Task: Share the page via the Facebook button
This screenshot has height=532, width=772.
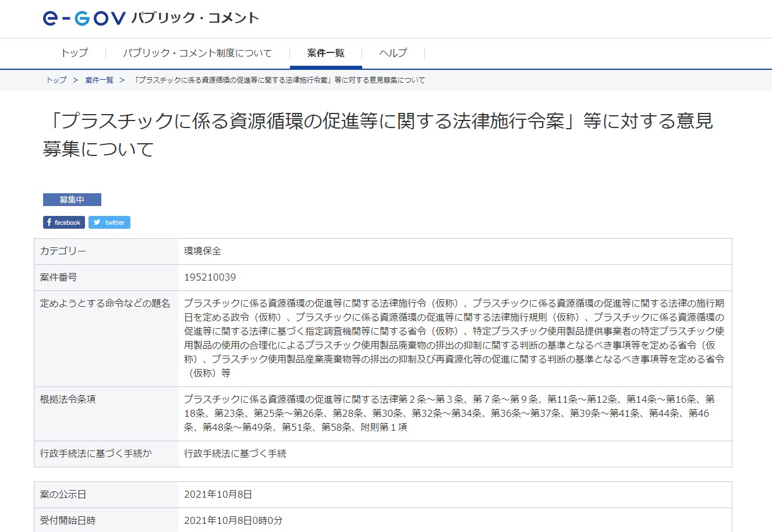Action: [x=64, y=222]
